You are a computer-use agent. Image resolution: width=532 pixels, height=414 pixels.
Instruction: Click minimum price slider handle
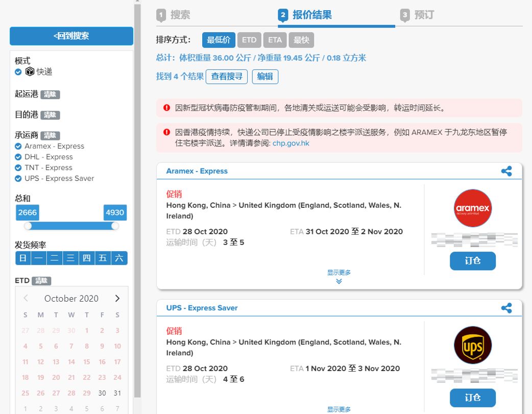(28, 226)
